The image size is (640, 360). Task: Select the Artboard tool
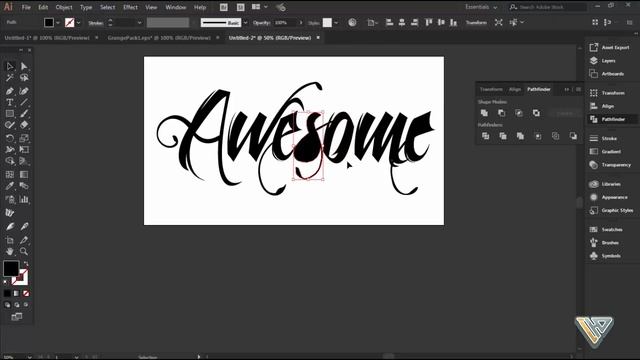coord(10,240)
